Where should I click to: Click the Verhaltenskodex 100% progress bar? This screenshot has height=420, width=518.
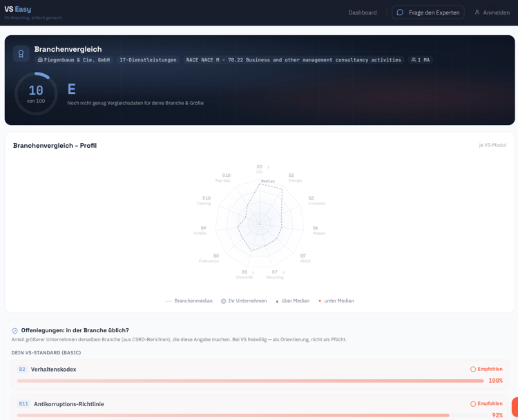250,381
